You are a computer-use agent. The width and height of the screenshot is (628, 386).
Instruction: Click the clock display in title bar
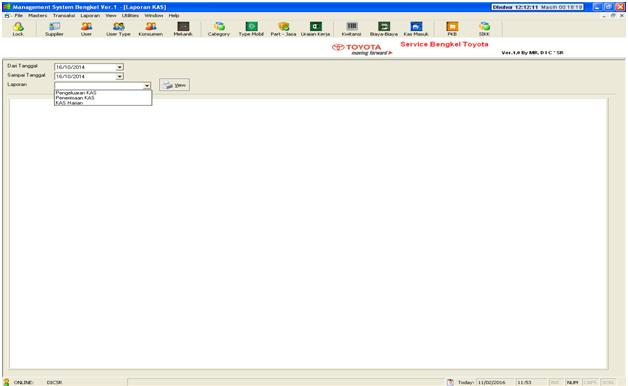[x=537, y=7]
